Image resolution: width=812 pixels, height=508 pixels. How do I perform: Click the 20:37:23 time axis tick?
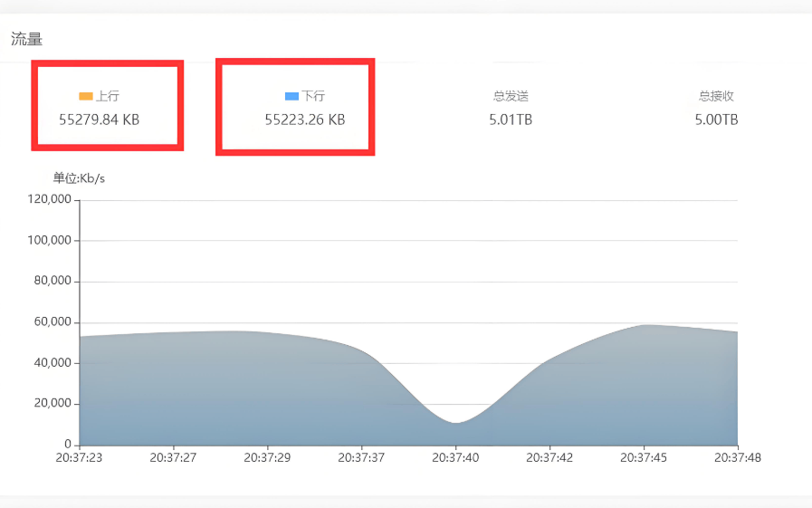tap(80, 458)
